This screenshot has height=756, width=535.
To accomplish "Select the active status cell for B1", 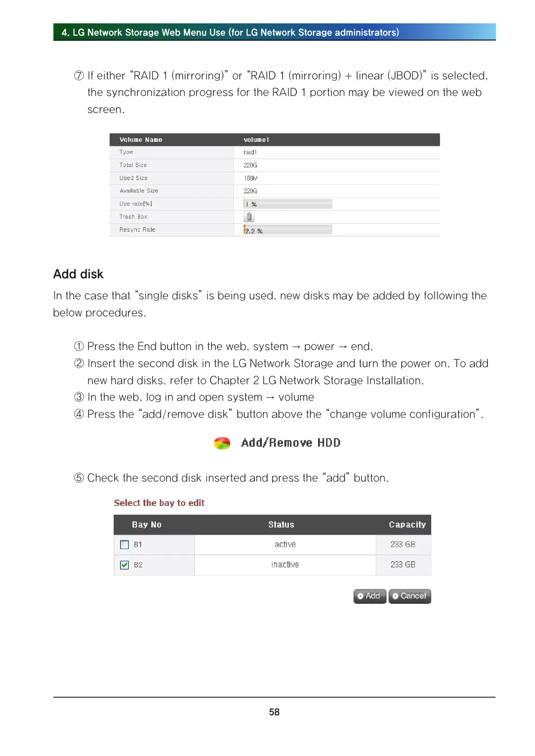I will click(285, 545).
